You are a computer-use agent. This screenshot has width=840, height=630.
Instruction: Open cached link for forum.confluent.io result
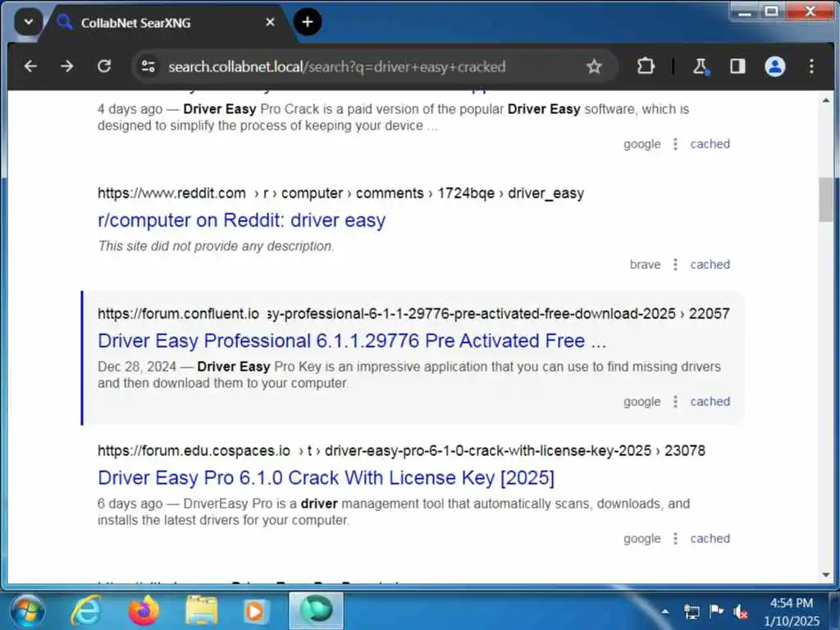710,401
